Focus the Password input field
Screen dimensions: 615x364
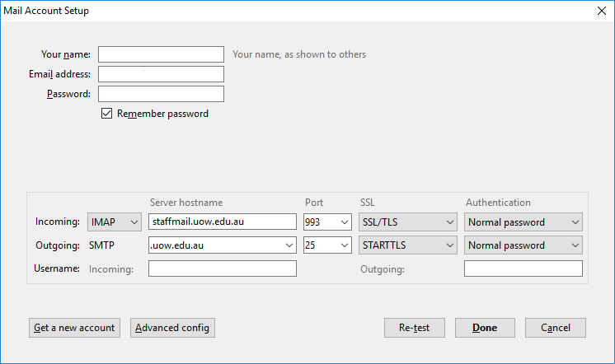[162, 94]
